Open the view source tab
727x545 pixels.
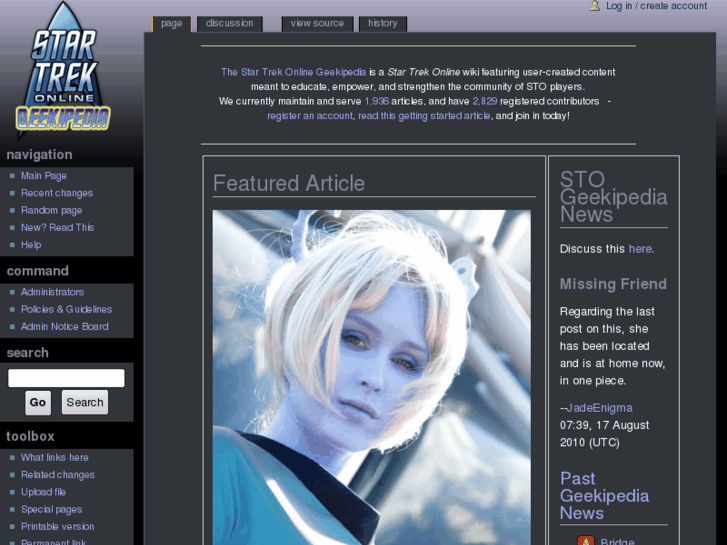[317, 24]
